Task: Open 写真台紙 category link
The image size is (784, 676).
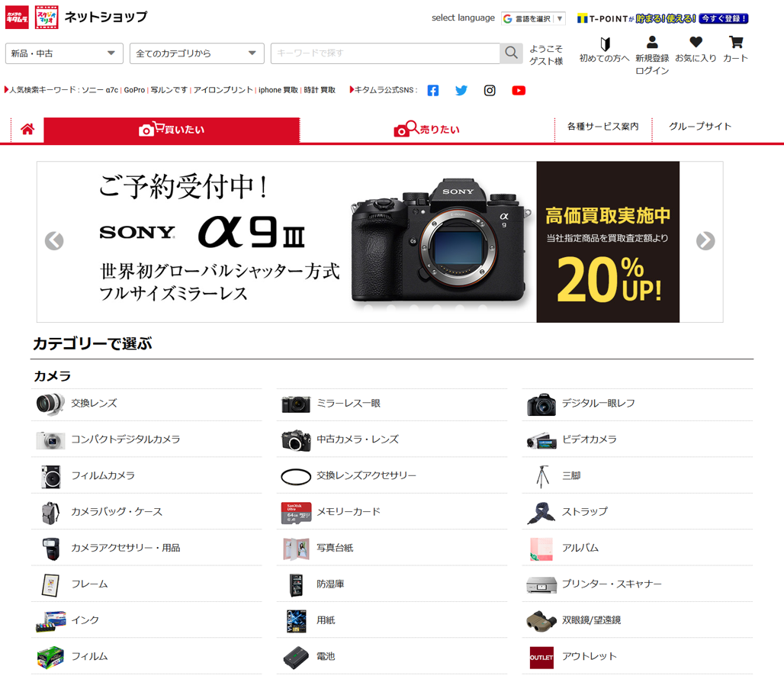Action: (335, 548)
